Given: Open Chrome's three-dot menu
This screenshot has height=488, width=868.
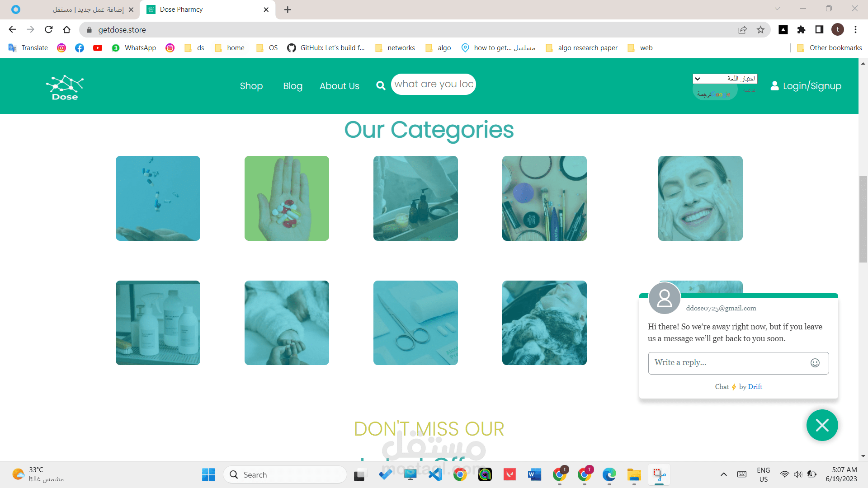Looking at the screenshot, I should (x=855, y=30).
